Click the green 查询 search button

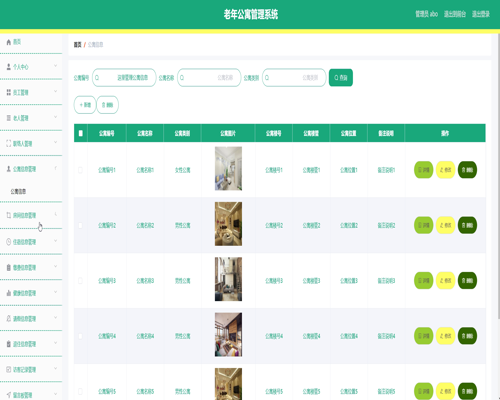(x=341, y=78)
